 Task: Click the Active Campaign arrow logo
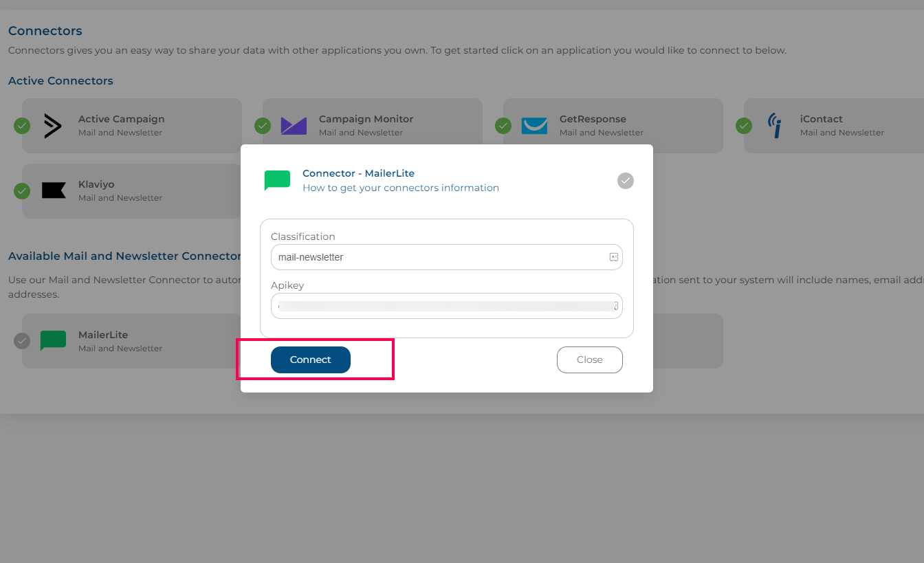[x=53, y=126]
